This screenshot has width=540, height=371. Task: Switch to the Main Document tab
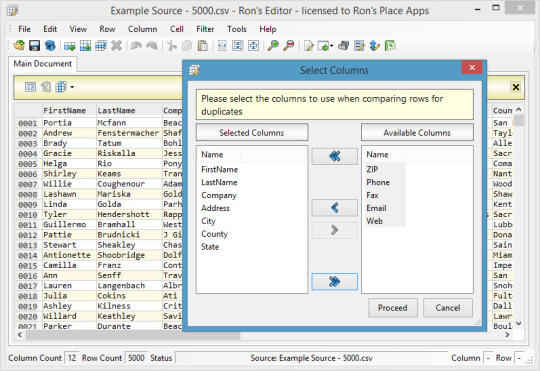43,64
